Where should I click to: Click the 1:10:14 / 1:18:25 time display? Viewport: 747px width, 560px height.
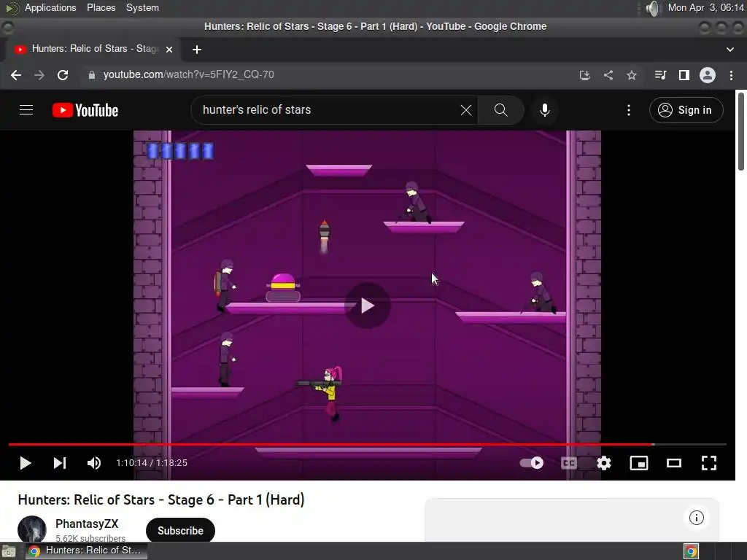tap(152, 463)
